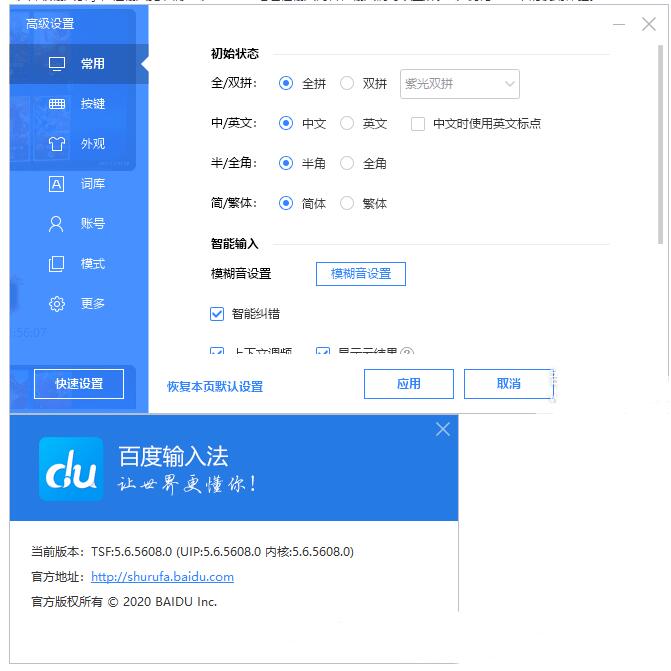Click the 官方版权所有 © 2020 BAIDU Inc. text
This screenshot has height=671, width=671.
click(x=124, y=602)
